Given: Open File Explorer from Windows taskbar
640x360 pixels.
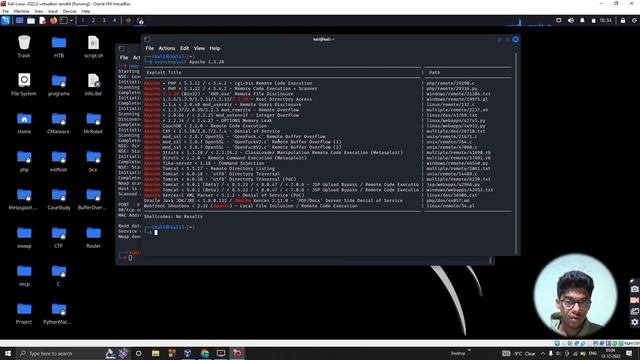Looking at the screenshot, I should pos(156,353).
